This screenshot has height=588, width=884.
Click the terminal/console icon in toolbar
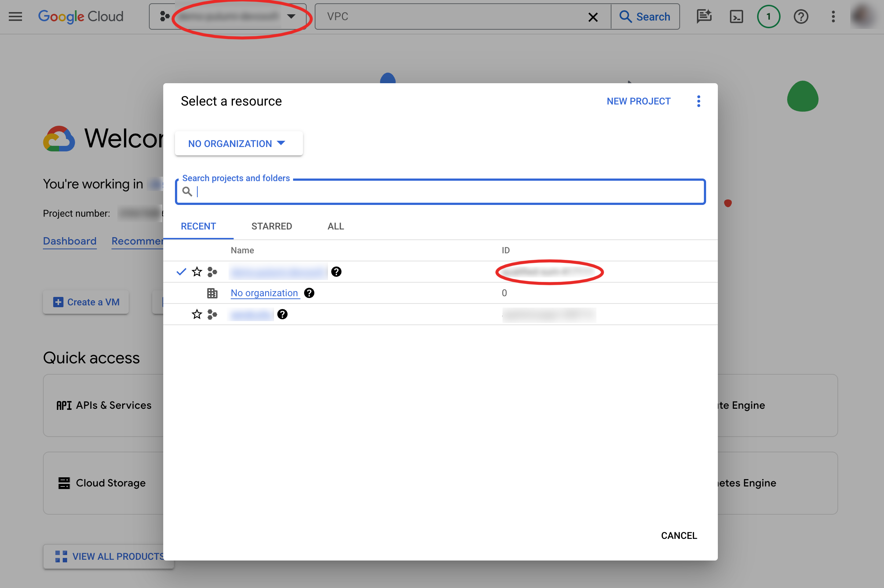[736, 16]
